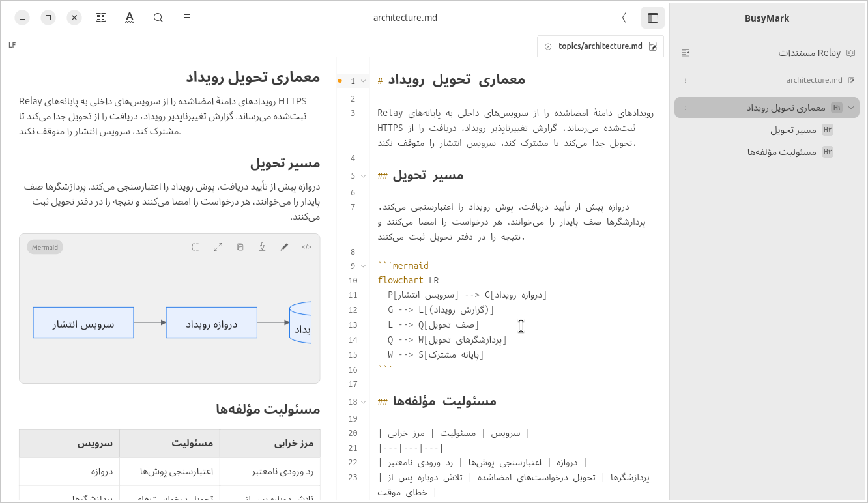Image resolution: width=868 pixels, height=503 pixels.
Task: Copy the Mermaid diagram
Action: pos(240,247)
